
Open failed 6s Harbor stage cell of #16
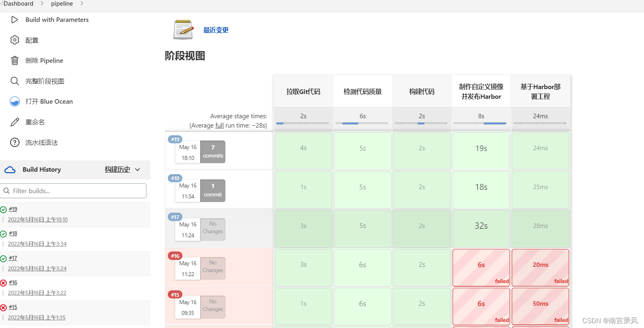[481, 268]
